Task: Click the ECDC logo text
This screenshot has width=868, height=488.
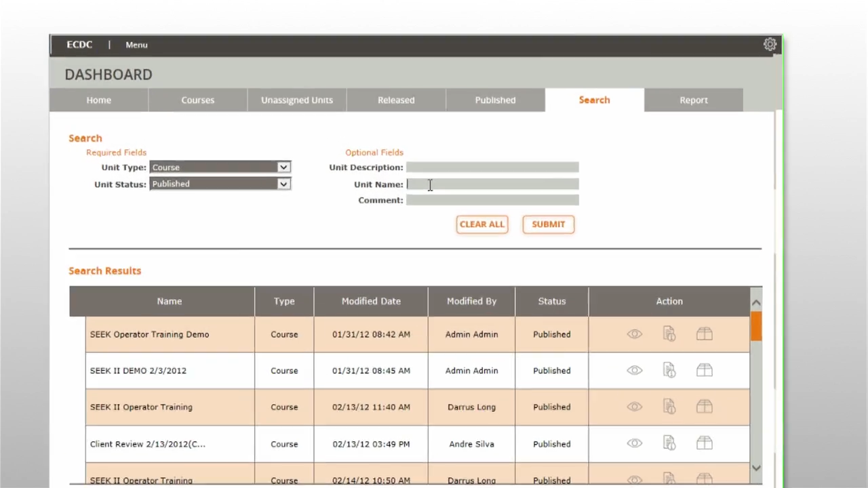Action: (x=79, y=45)
